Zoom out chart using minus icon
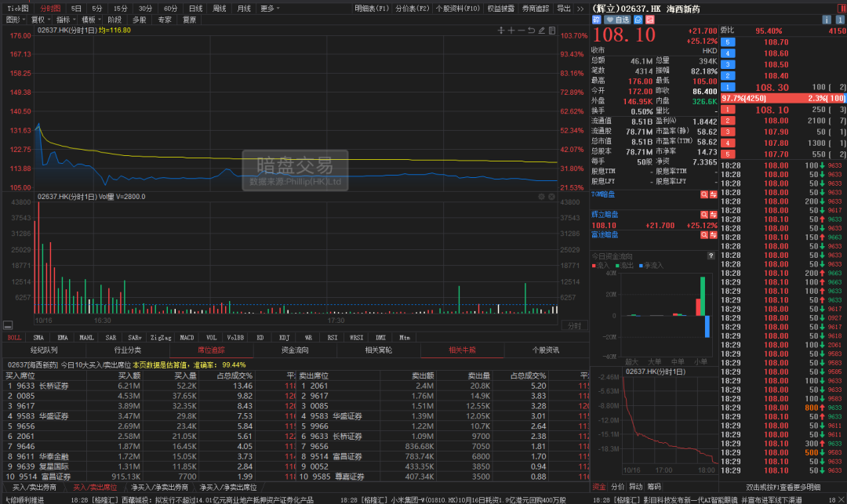The width and height of the screenshot is (847, 504). click(x=521, y=30)
